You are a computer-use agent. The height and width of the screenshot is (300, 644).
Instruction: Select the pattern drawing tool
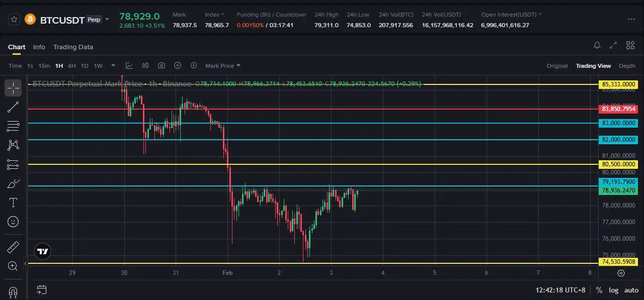click(13, 145)
